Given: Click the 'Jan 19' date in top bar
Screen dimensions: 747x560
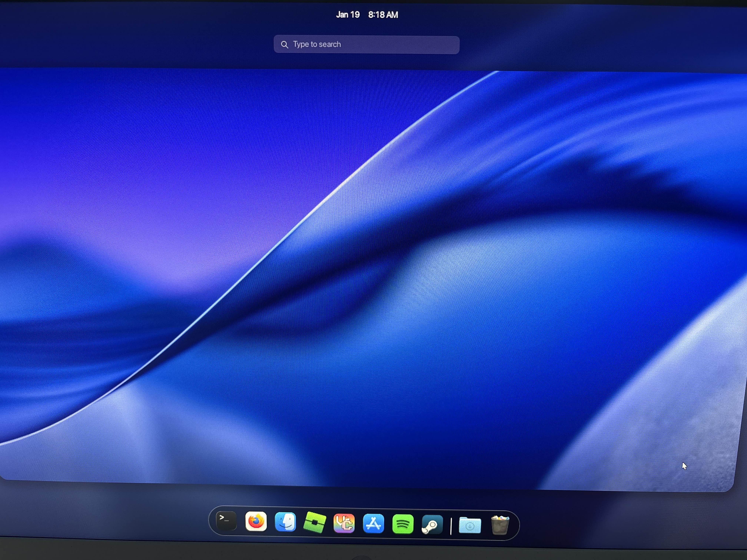Looking at the screenshot, I should click(x=348, y=15).
